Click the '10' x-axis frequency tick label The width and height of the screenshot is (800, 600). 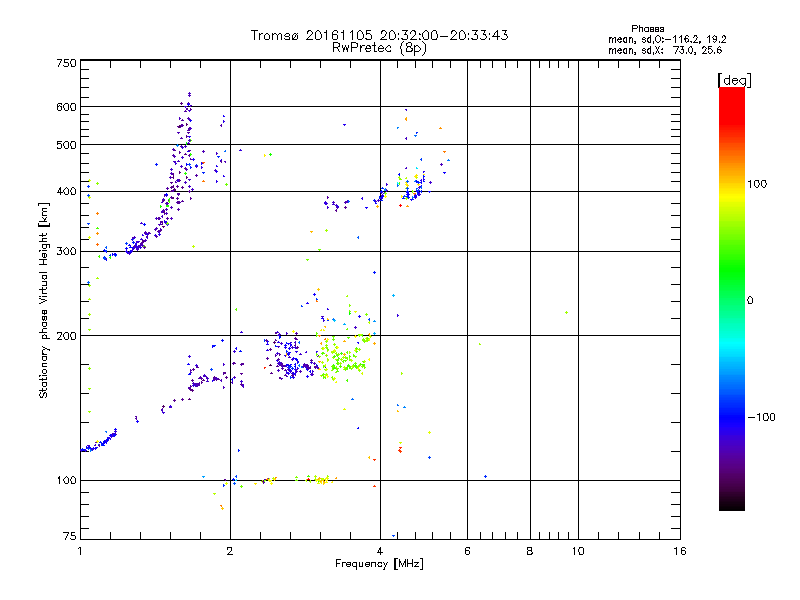coord(578,551)
